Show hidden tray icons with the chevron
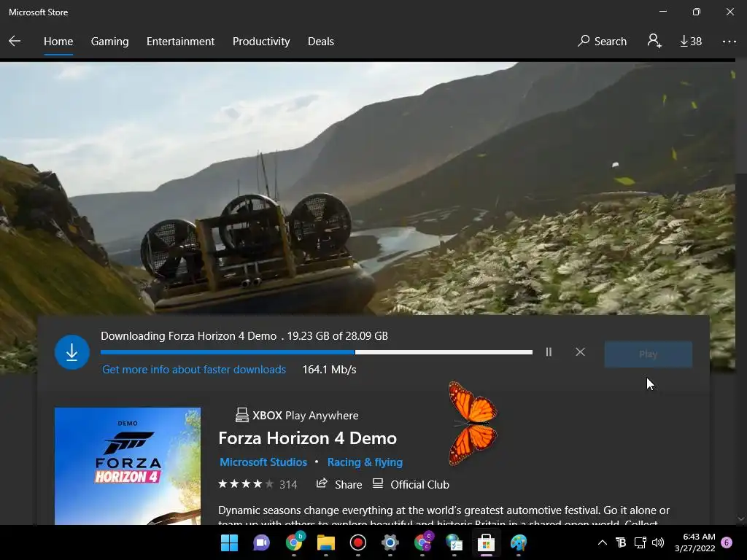Image resolution: width=747 pixels, height=560 pixels. [x=602, y=542]
